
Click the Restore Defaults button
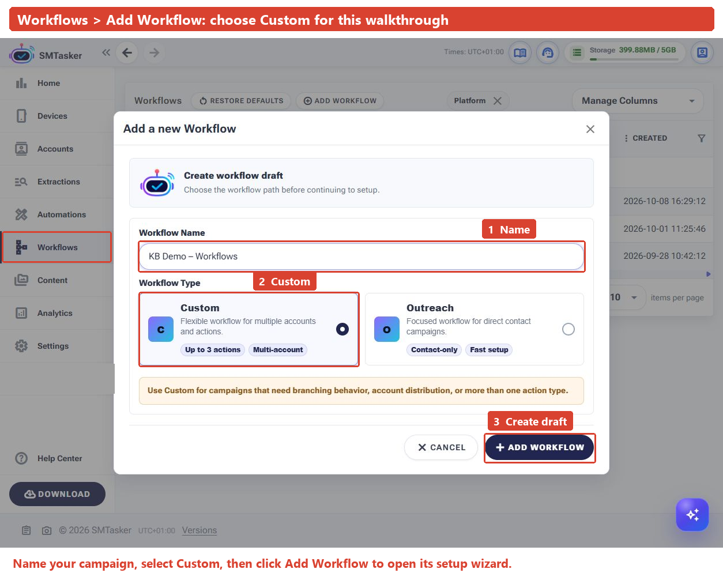coord(241,101)
